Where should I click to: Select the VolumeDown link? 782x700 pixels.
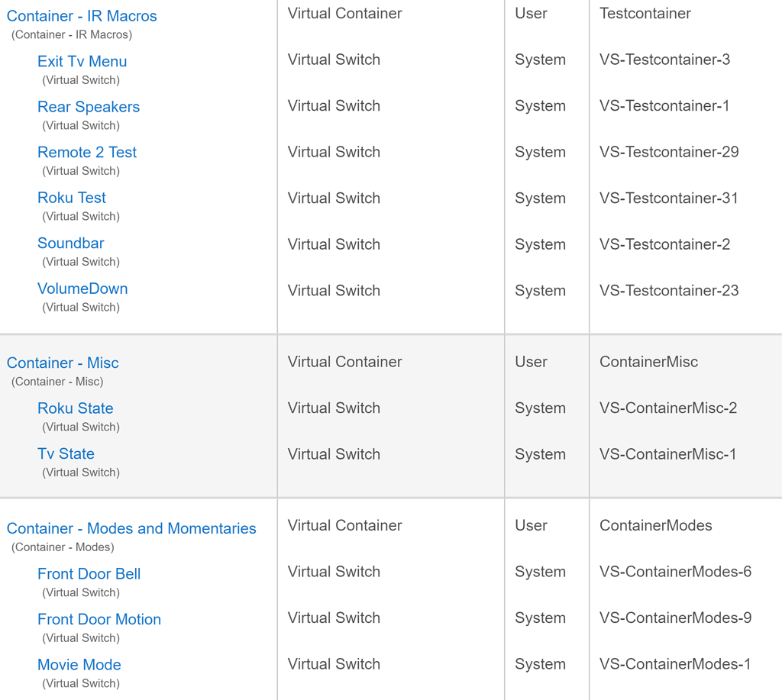(x=82, y=289)
